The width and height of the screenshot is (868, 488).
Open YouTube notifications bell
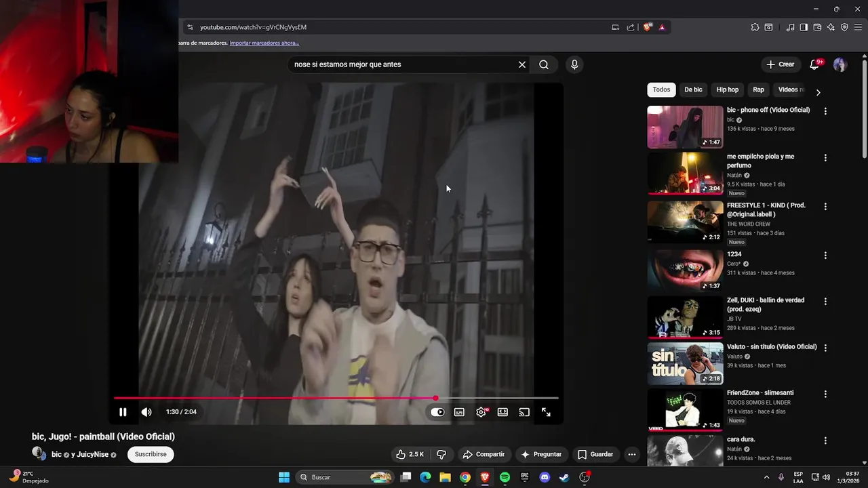(815, 64)
